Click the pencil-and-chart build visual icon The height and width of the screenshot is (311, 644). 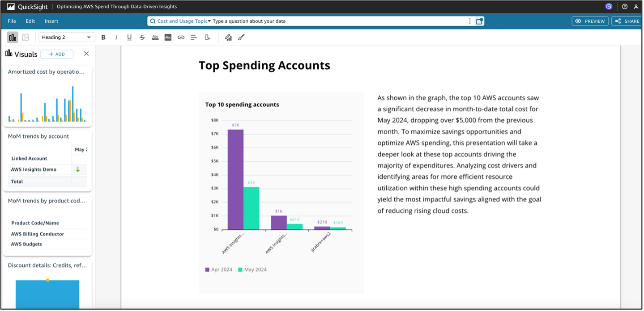tap(228, 38)
